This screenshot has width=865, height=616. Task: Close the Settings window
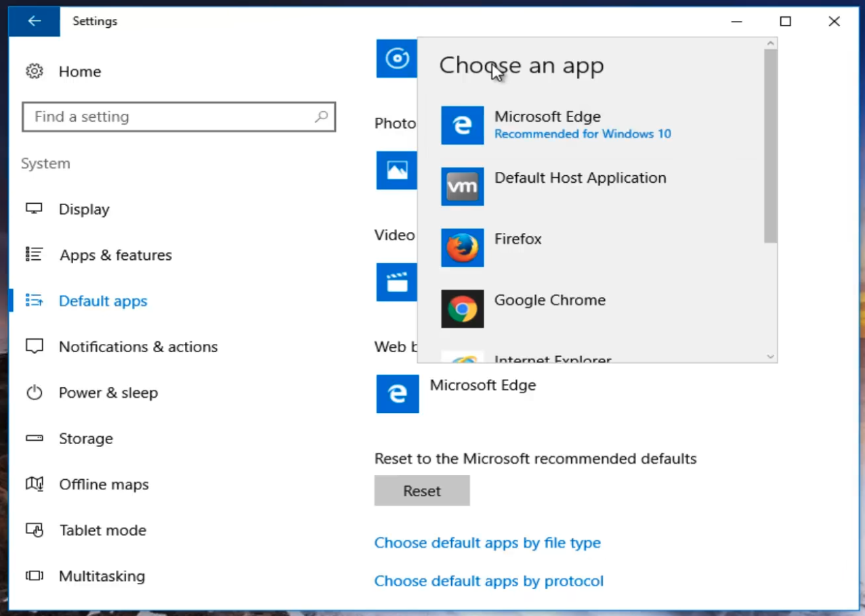pos(835,22)
